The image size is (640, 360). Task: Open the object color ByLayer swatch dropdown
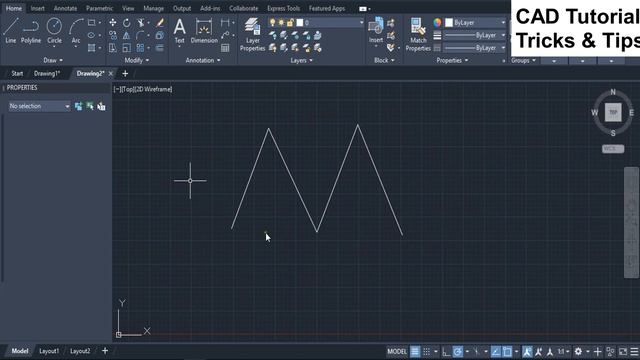pos(475,22)
